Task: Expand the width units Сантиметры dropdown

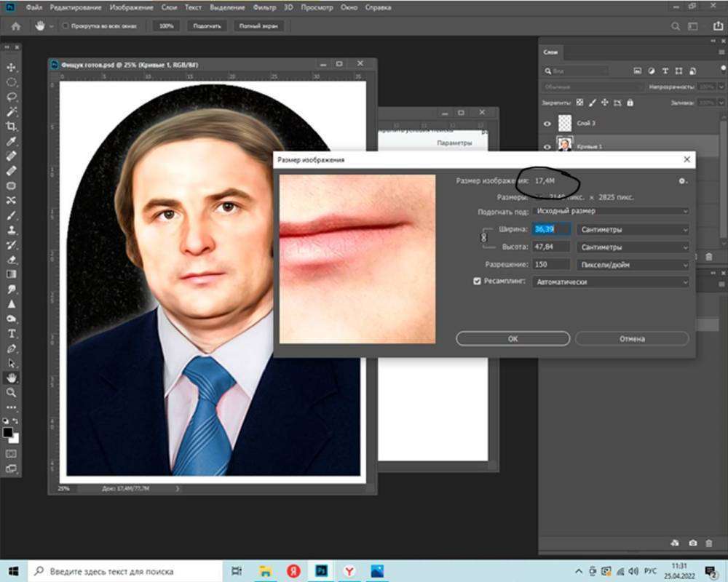Action: (x=632, y=230)
